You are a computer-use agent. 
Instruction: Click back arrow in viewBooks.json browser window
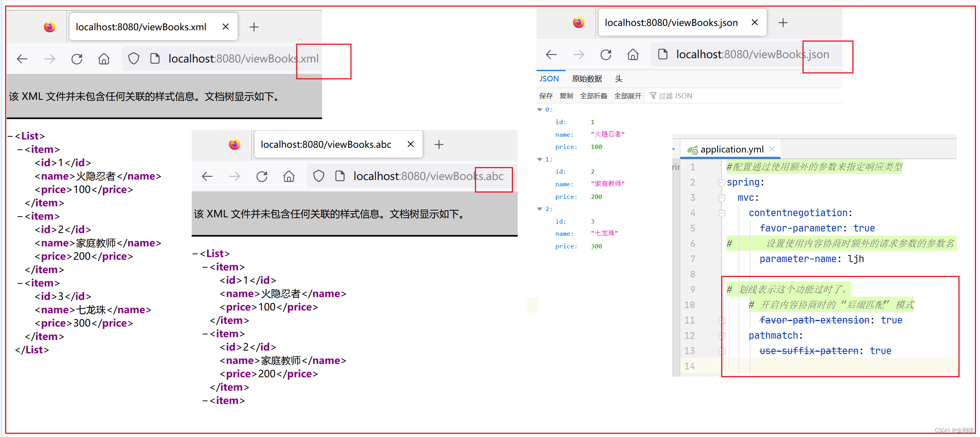point(551,55)
